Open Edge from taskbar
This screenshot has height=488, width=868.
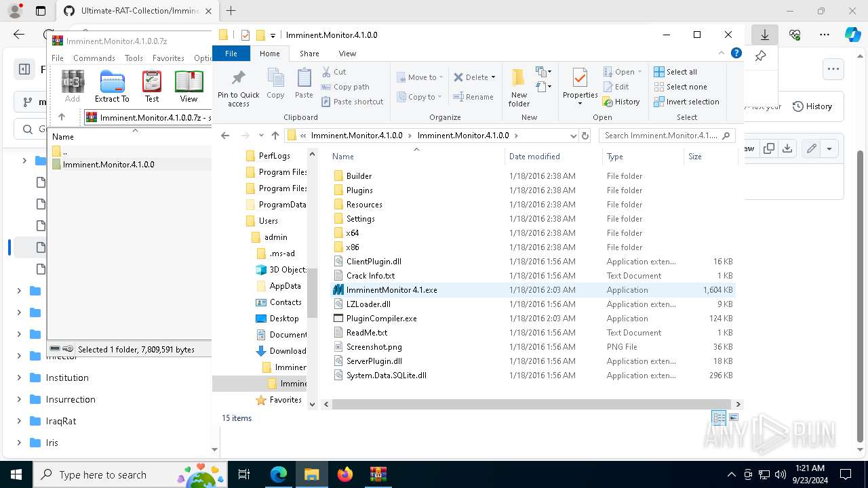(279, 474)
